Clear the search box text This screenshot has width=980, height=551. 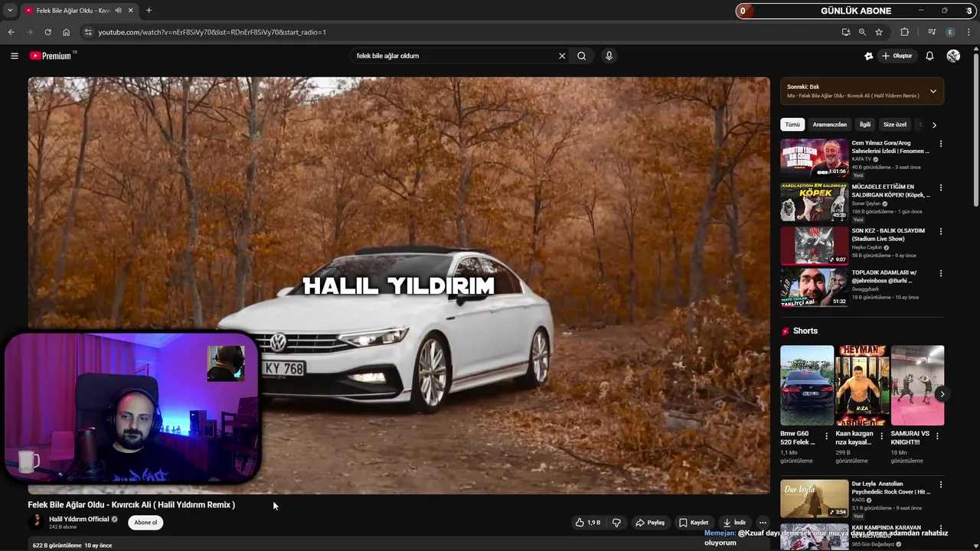[562, 56]
